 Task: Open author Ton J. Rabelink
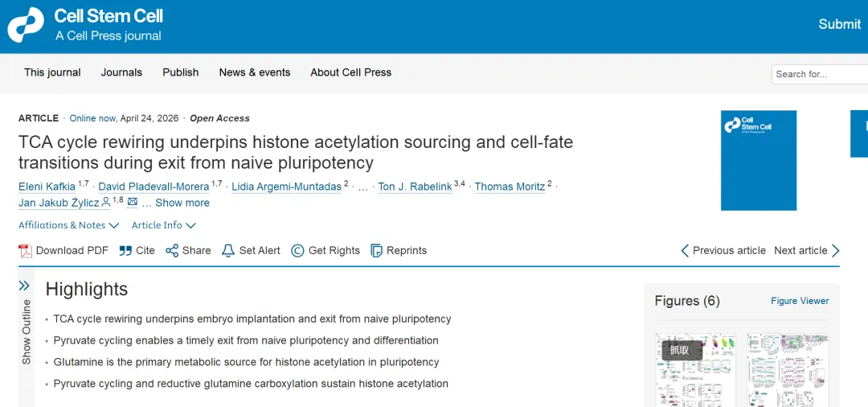[416, 187]
